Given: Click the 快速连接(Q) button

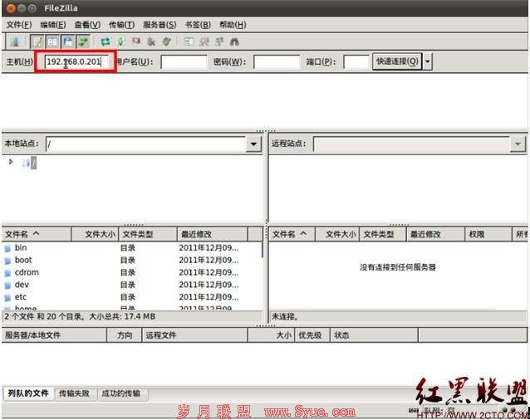Looking at the screenshot, I should pos(397,61).
